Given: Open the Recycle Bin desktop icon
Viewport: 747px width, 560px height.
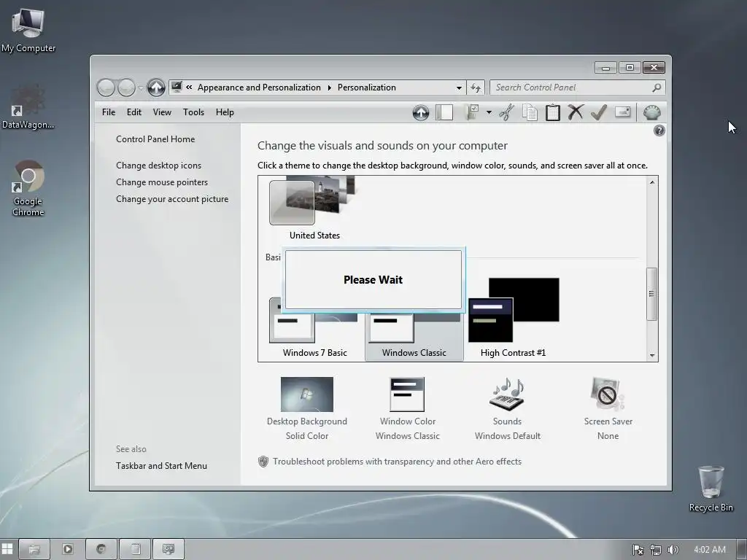Looking at the screenshot, I should pyautogui.click(x=711, y=489).
